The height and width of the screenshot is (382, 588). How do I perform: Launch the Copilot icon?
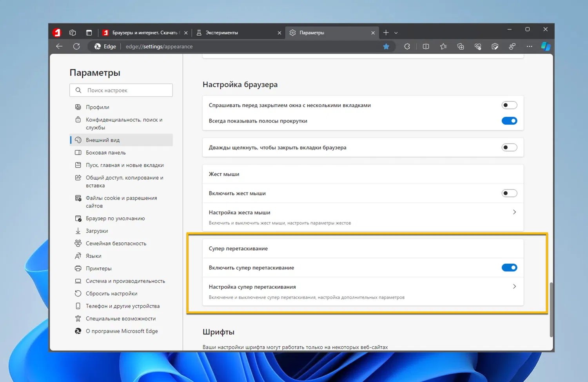(x=546, y=47)
